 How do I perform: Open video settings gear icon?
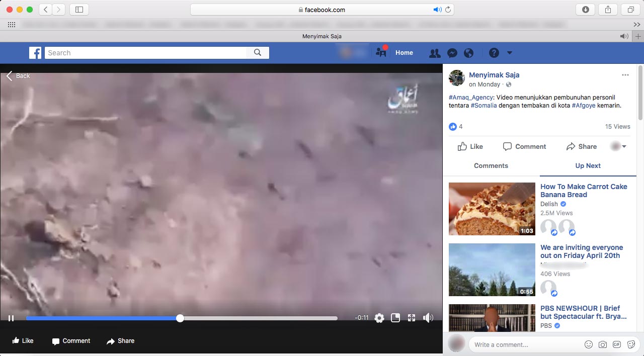pyautogui.click(x=379, y=318)
